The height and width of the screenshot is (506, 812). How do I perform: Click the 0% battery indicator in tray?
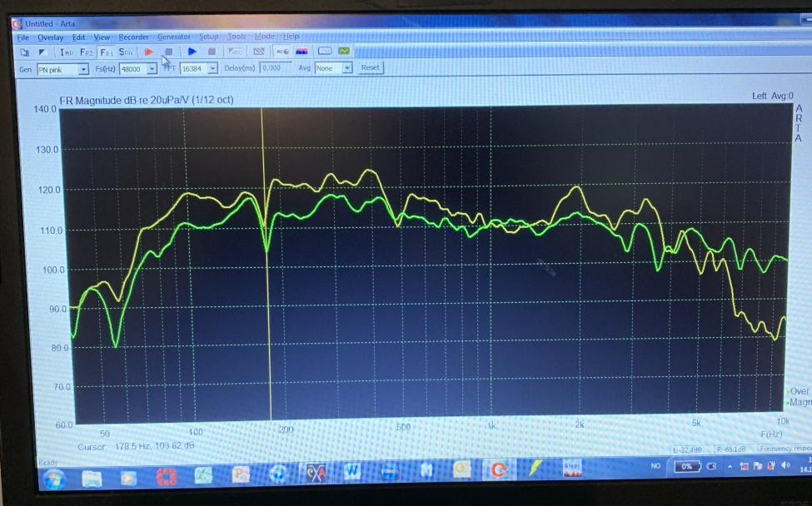click(687, 466)
